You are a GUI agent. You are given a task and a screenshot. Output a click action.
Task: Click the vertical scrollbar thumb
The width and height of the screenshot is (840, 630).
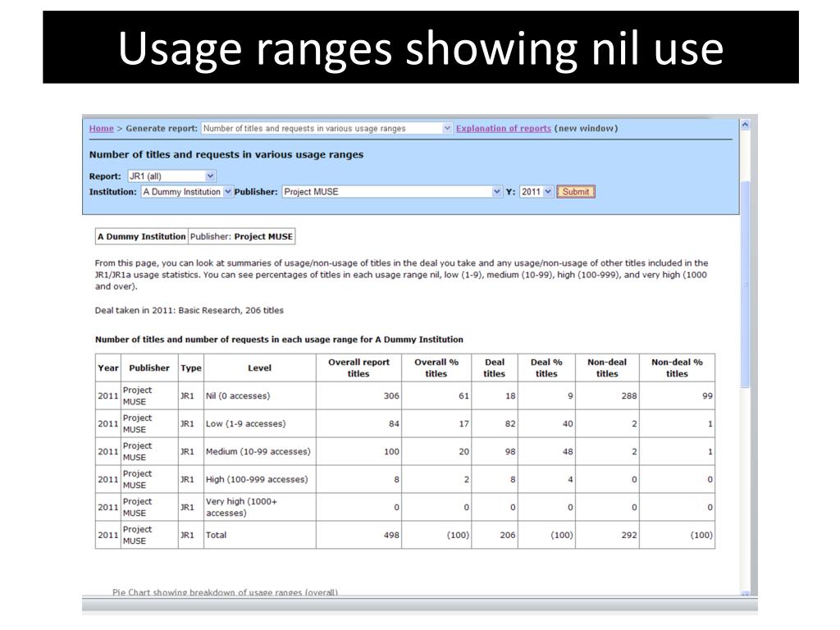click(x=745, y=284)
